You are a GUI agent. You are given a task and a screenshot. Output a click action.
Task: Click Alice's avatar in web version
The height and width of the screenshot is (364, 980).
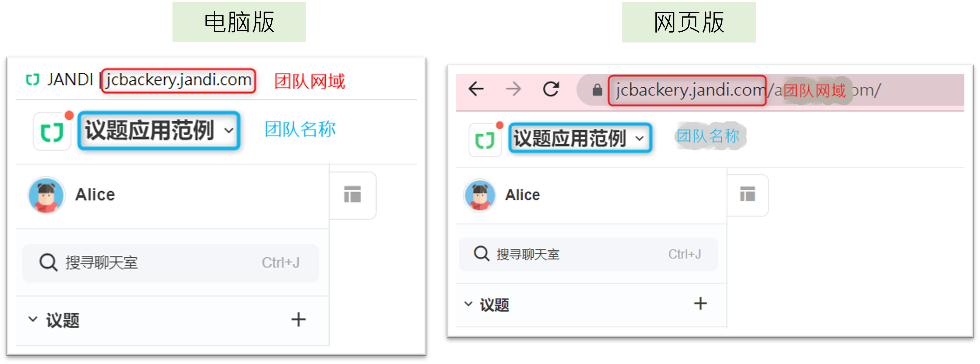pyautogui.click(x=479, y=195)
